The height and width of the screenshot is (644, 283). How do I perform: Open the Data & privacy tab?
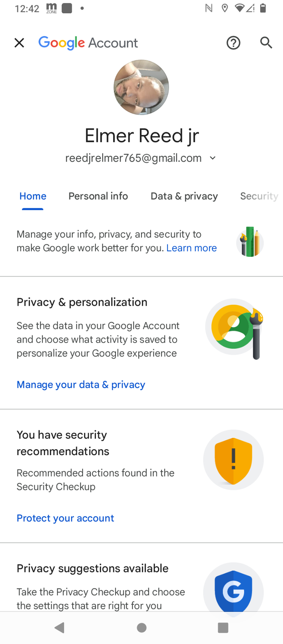tap(184, 196)
